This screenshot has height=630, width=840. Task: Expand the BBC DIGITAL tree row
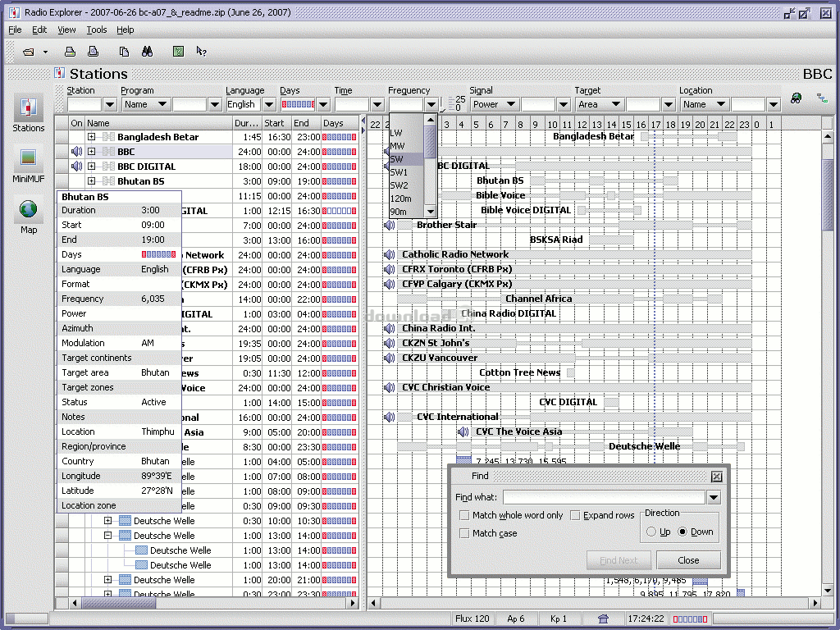coord(92,167)
